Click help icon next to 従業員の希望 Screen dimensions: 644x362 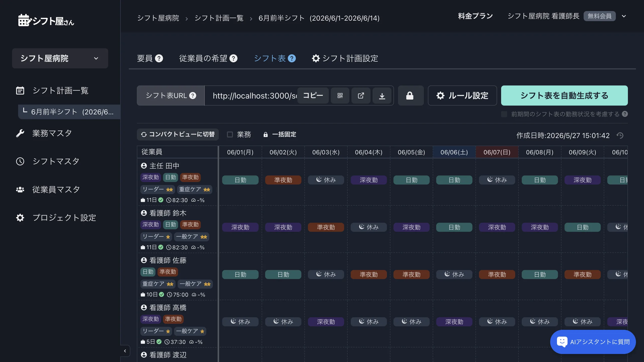[x=233, y=58]
